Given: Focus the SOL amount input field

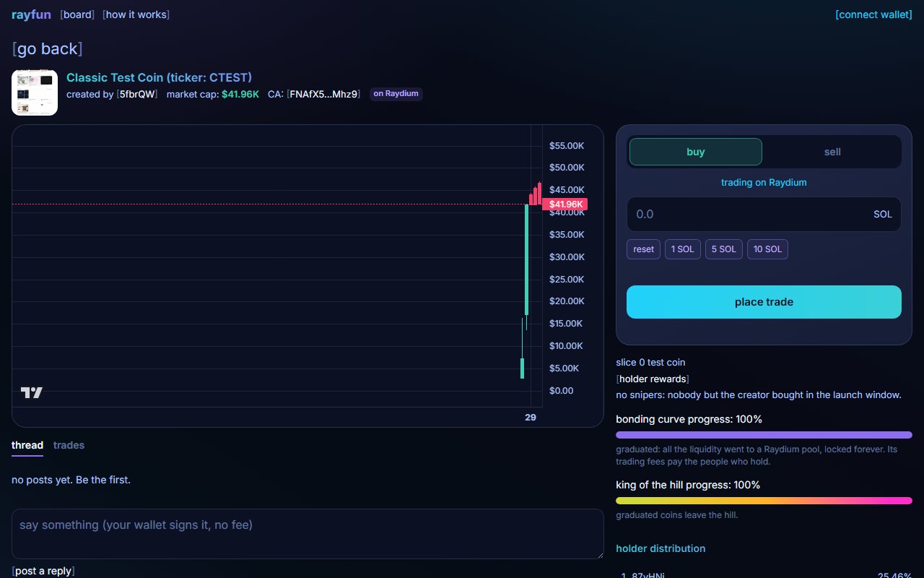Looking at the screenshot, I should click(x=764, y=215).
